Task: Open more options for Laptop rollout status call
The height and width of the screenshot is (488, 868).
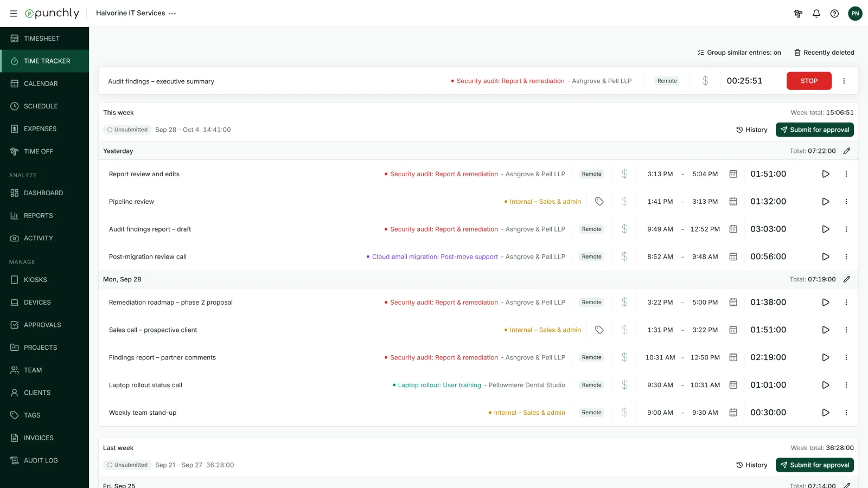Action: pos(846,385)
